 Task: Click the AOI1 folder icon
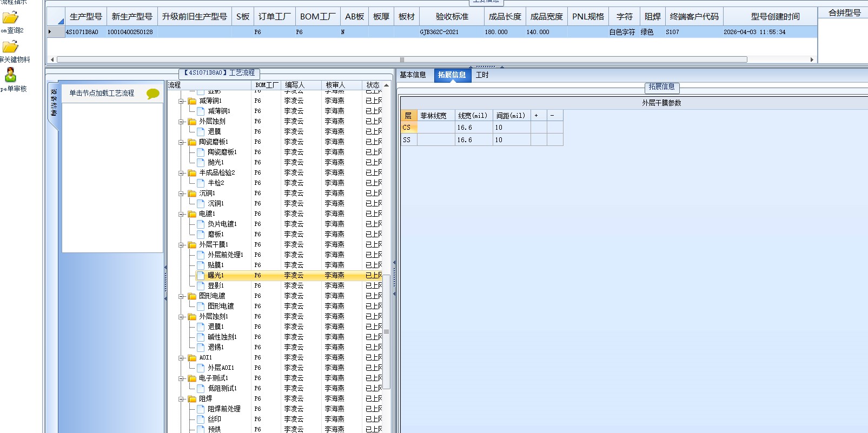pos(192,358)
